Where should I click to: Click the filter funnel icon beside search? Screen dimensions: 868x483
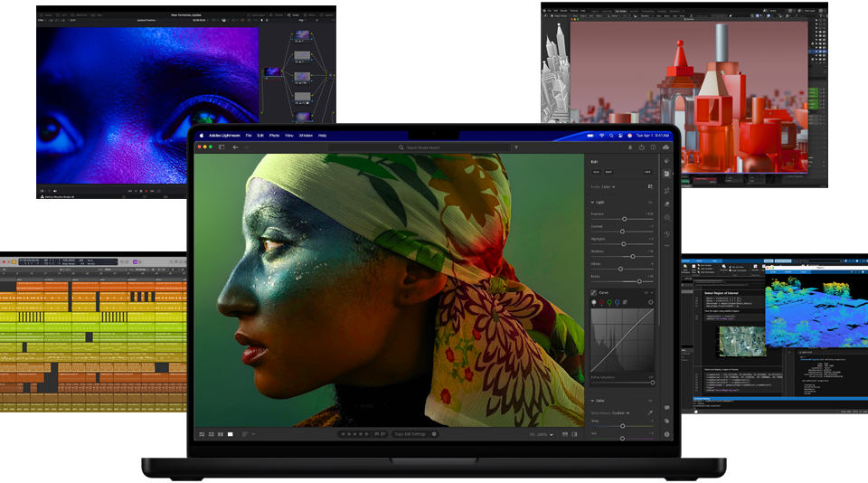[x=516, y=147]
